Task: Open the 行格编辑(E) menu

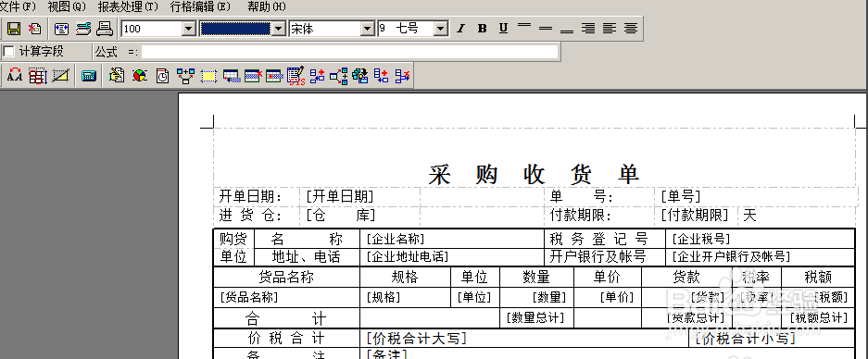Action: 200,6
